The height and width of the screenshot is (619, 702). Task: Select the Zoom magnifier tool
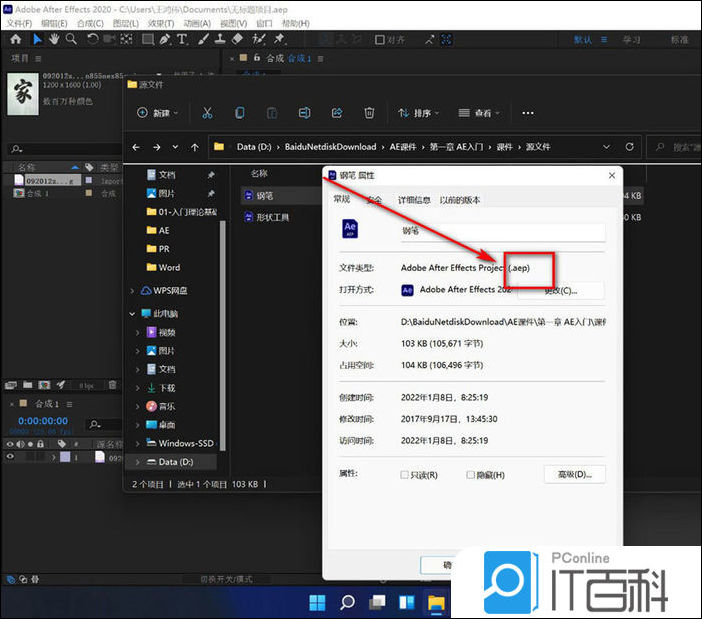tap(72, 39)
